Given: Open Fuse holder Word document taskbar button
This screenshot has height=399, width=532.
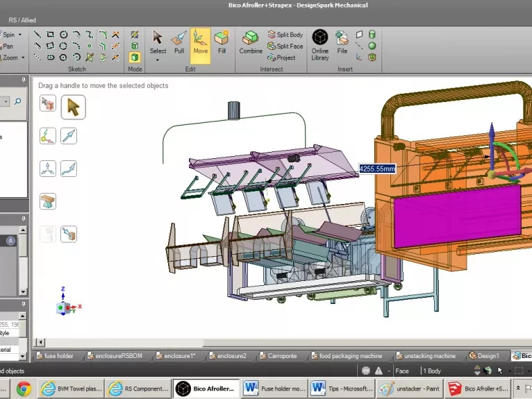Looking at the screenshot, I should click(274, 389).
